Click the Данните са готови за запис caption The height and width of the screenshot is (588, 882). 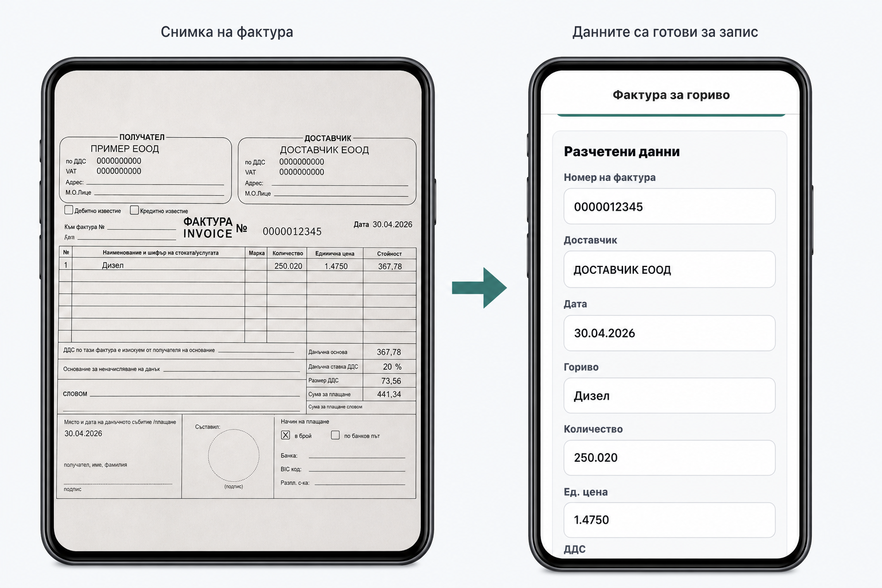click(665, 32)
